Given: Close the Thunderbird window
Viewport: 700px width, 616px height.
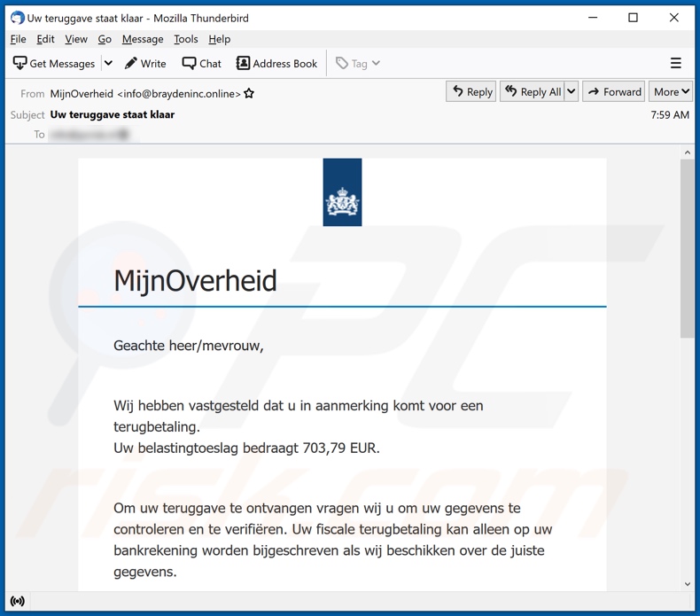Looking at the screenshot, I should pyautogui.click(x=674, y=18).
